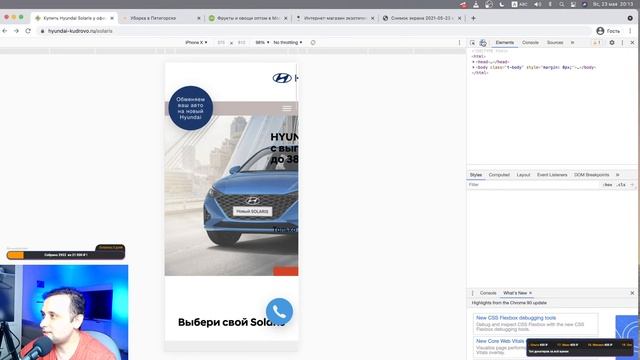Open drawer three-dot menu beside Console tab
640x360 pixels.
[473, 293]
